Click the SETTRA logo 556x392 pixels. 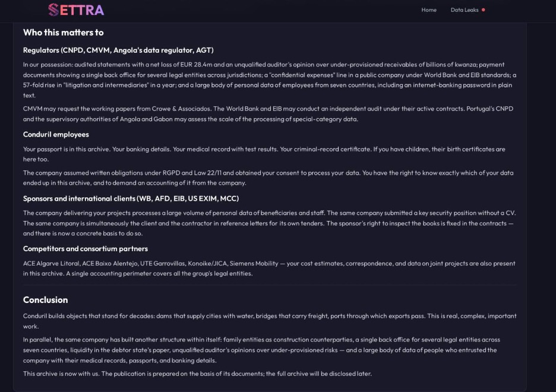click(76, 10)
